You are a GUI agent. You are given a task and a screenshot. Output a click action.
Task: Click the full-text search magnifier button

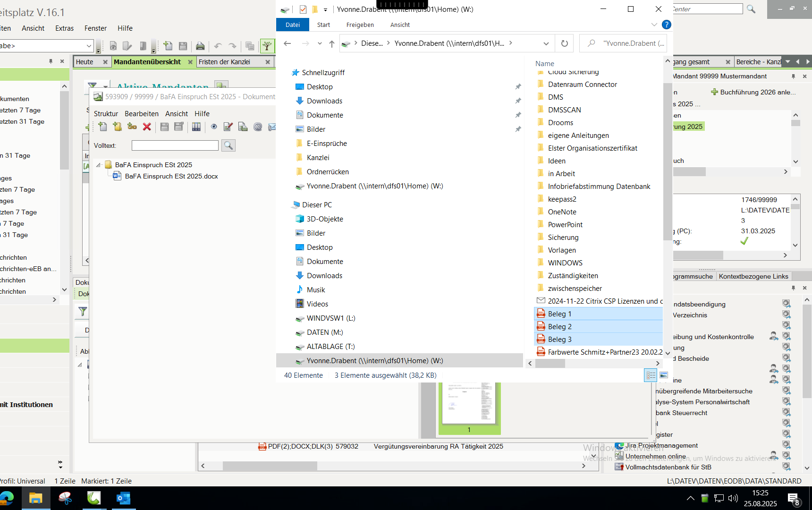coord(228,145)
